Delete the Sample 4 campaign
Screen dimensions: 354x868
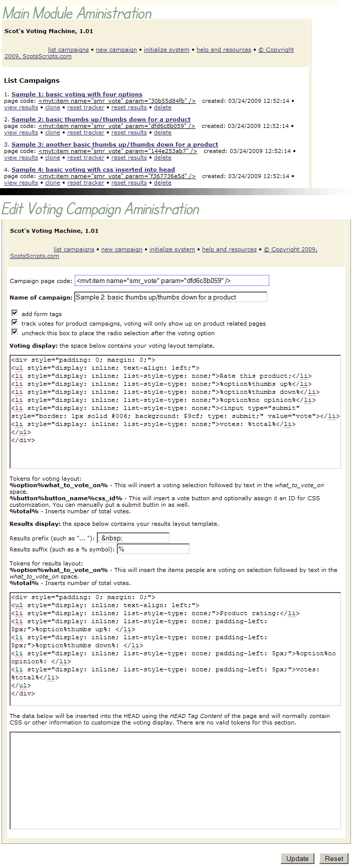(162, 183)
